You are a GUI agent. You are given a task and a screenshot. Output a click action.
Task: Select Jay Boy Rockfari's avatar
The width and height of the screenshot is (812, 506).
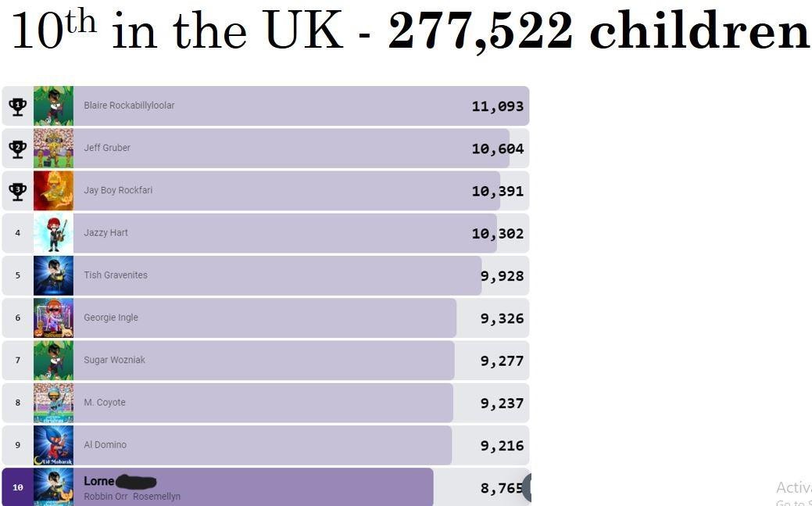(53, 191)
